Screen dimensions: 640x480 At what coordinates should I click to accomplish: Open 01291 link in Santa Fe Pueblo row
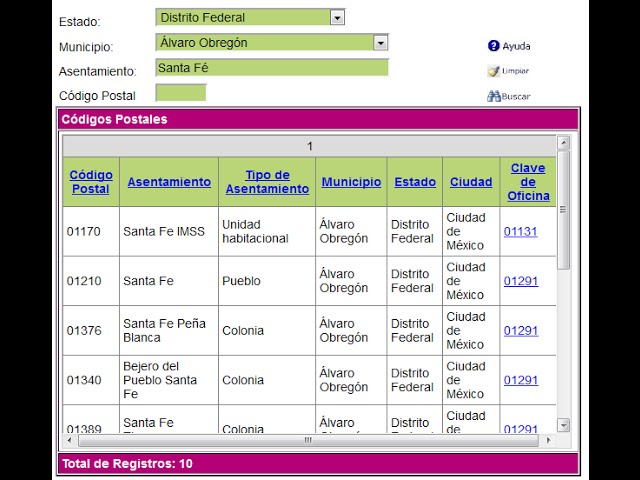520,281
